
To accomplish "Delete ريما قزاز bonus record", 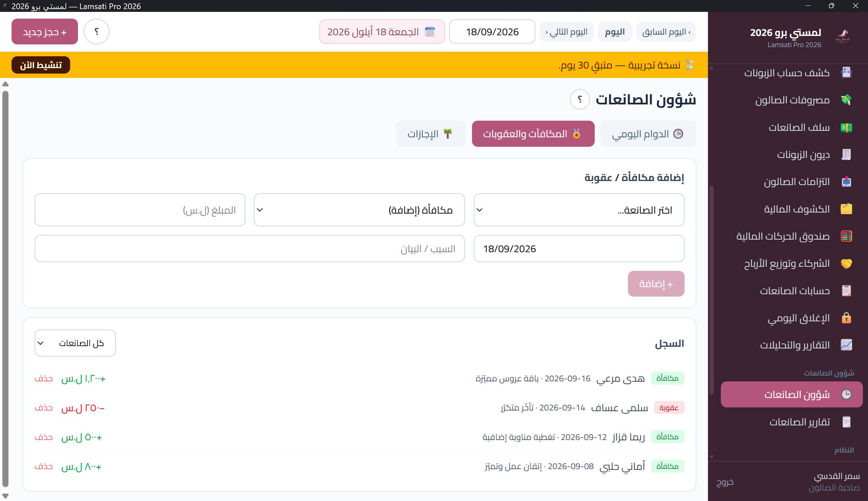I will click(x=44, y=437).
